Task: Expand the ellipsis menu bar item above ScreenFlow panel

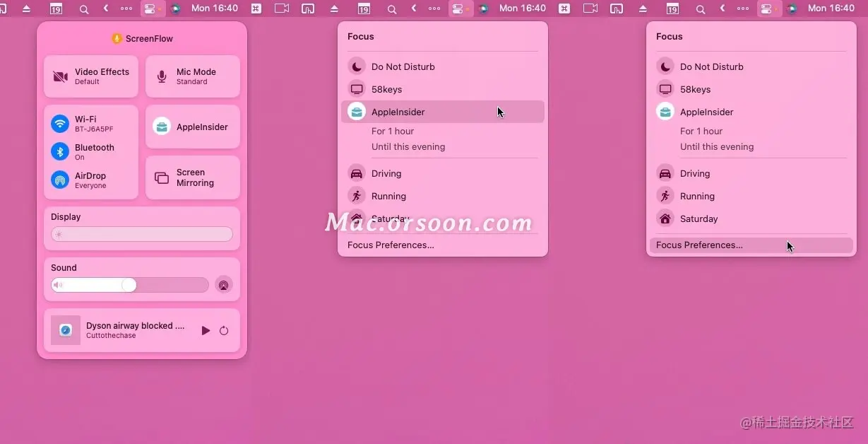Action: click(126, 8)
